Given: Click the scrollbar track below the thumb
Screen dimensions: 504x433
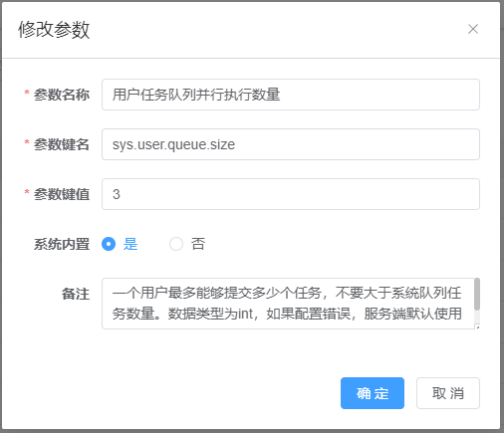Looking at the screenshot, I should [x=477, y=317].
